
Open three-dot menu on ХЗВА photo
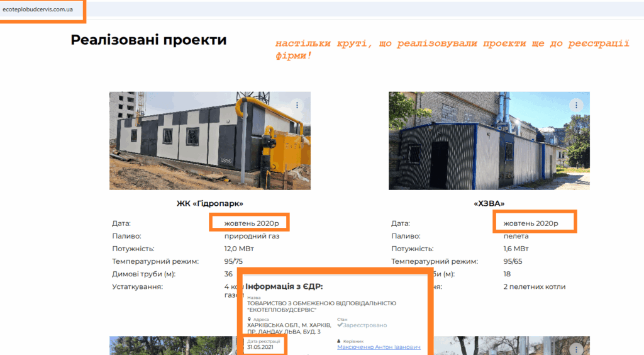pos(576,105)
